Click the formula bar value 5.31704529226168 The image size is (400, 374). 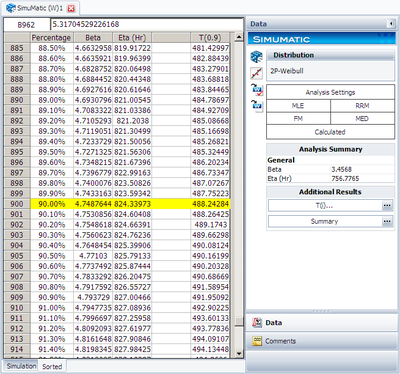pos(86,24)
